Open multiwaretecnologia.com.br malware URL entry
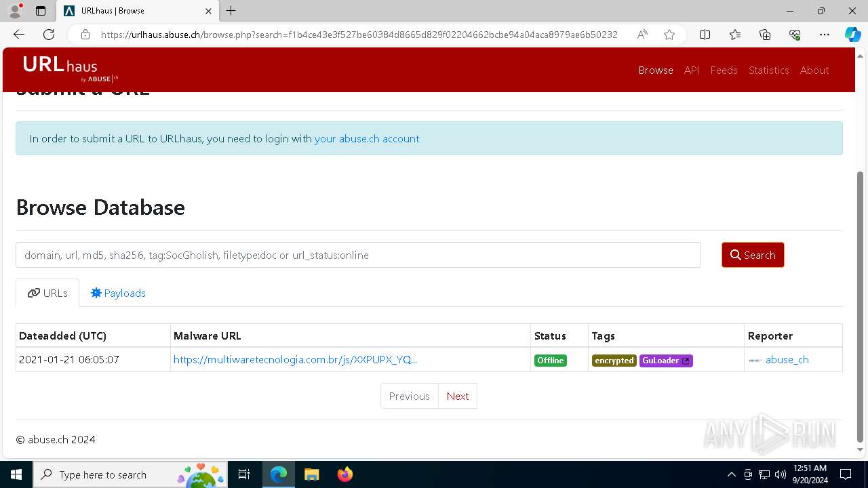The width and height of the screenshot is (868, 488). tap(295, 360)
